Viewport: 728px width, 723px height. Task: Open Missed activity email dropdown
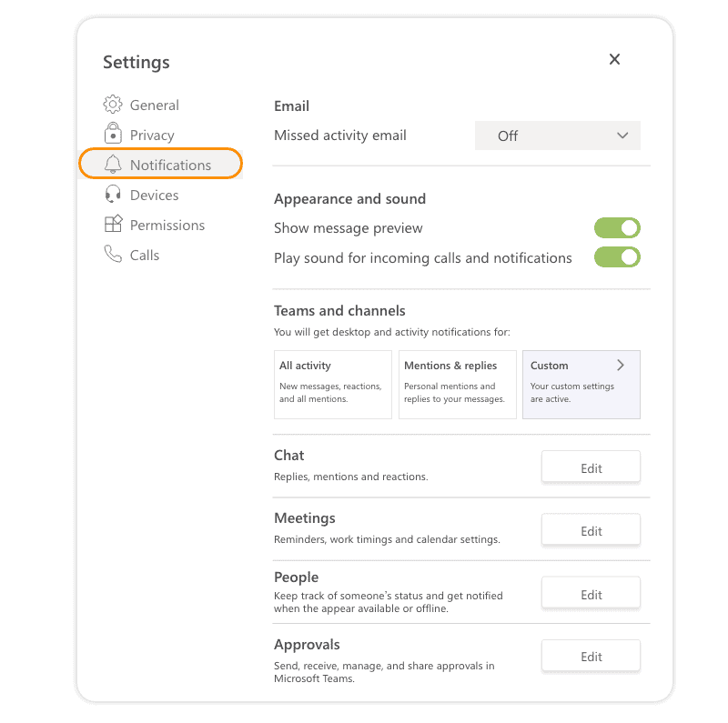(x=557, y=136)
